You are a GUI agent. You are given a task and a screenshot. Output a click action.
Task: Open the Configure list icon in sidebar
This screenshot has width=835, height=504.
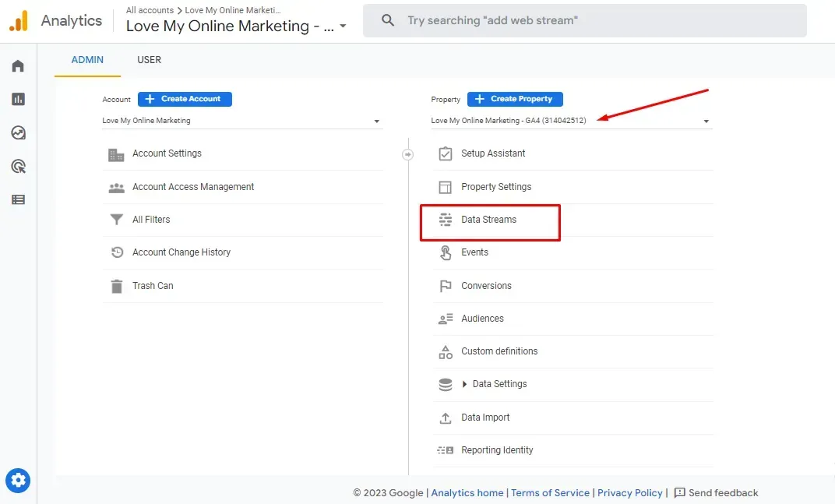[18, 199]
